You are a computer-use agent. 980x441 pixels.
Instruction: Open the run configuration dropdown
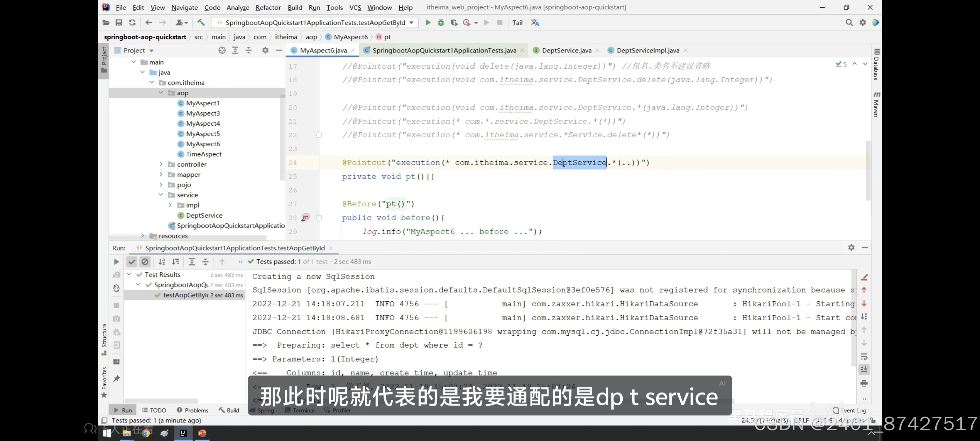(x=412, y=23)
